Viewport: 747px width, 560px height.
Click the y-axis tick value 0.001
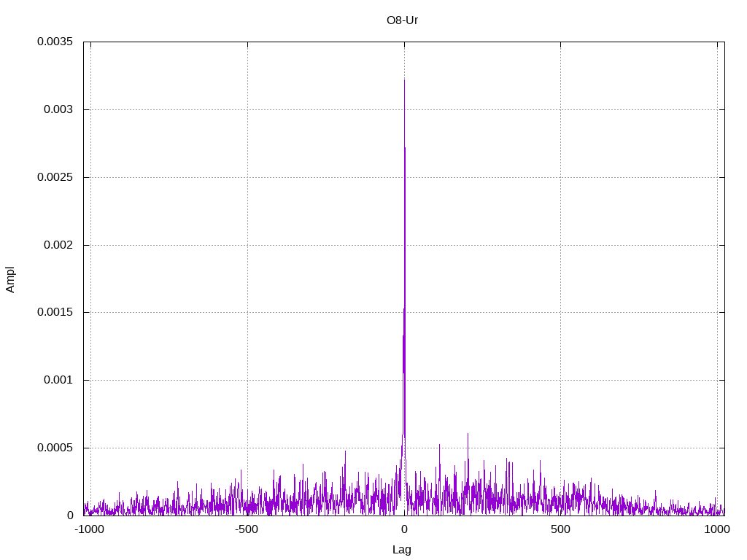click(x=58, y=380)
